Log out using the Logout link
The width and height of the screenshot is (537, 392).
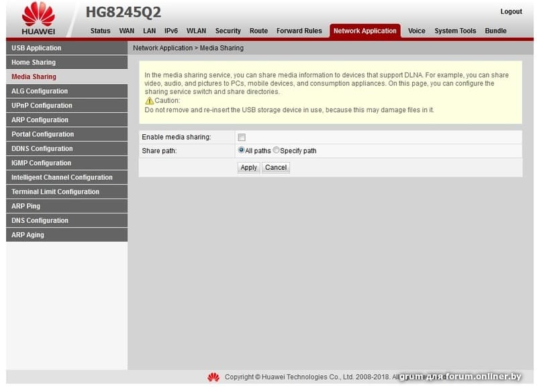click(511, 11)
